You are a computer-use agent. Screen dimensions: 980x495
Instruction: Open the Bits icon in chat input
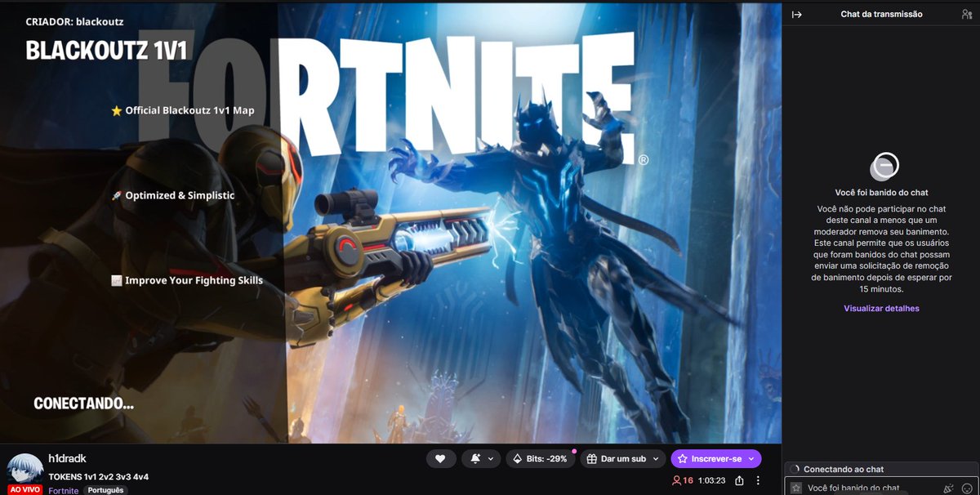[x=948, y=488]
